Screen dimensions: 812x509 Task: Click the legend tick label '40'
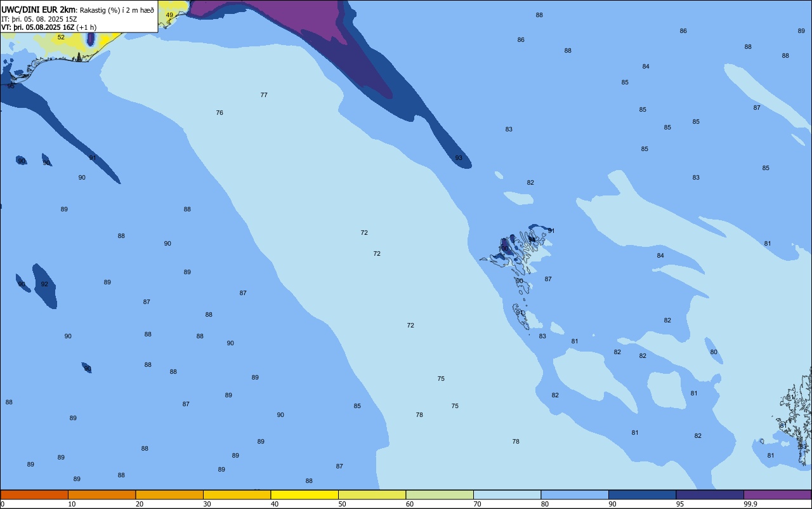(275, 504)
